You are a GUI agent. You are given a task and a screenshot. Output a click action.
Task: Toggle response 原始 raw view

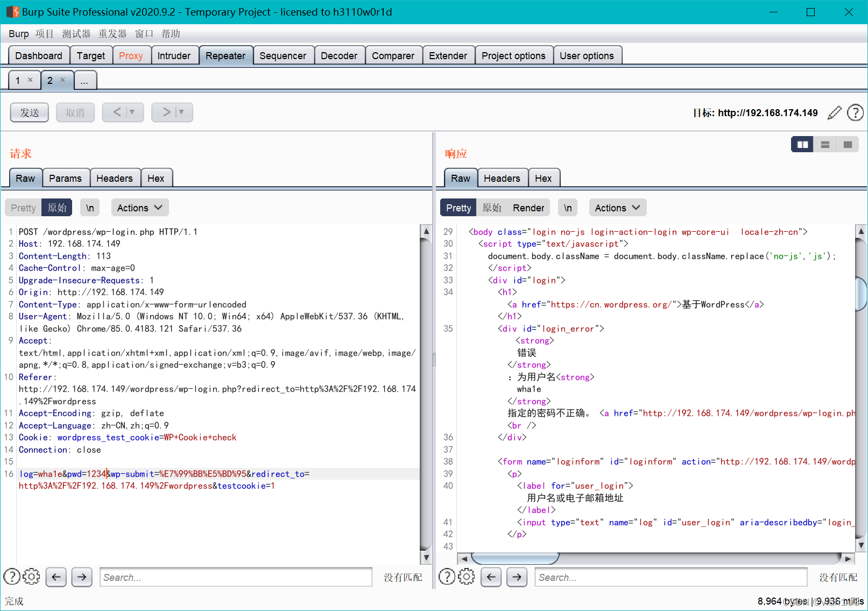(492, 208)
